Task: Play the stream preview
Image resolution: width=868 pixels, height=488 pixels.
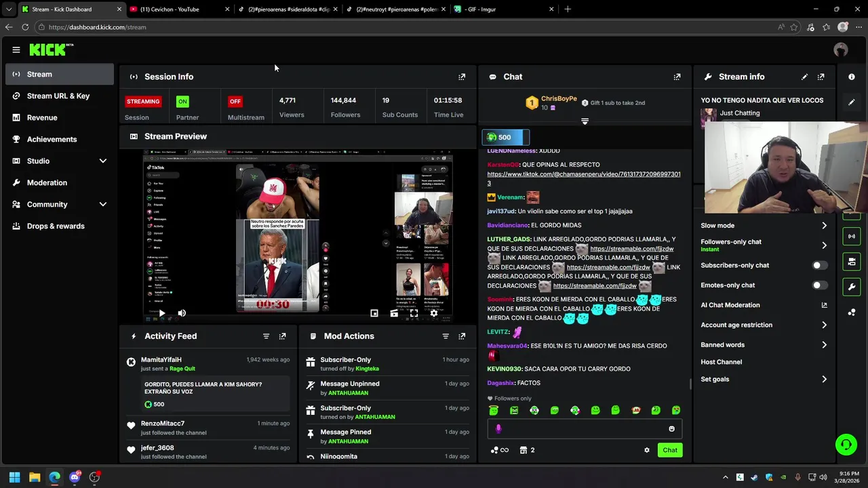Action: pyautogui.click(x=161, y=313)
